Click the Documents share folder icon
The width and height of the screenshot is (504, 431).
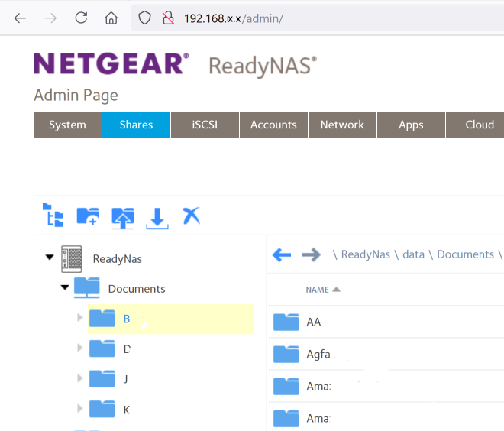click(87, 287)
